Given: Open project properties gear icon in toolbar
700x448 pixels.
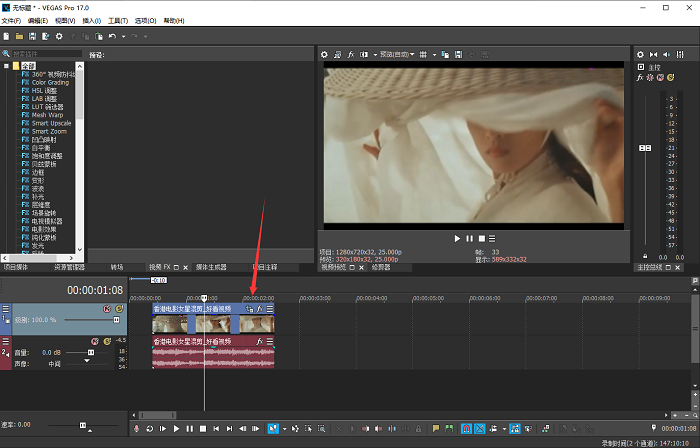Looking at the screenshot, I should pyautogui.click(x=59, y=37).
